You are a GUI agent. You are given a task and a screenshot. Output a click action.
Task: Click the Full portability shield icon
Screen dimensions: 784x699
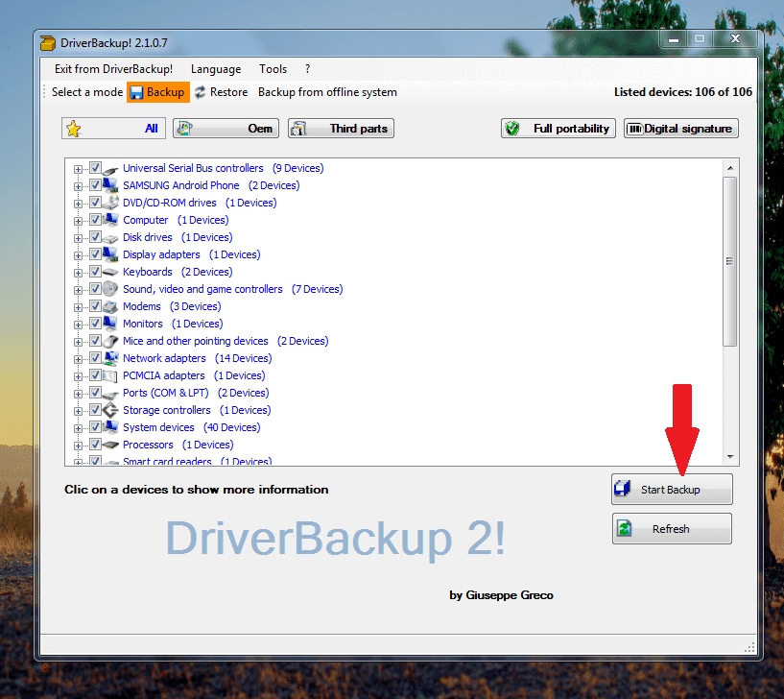[512, 129]
